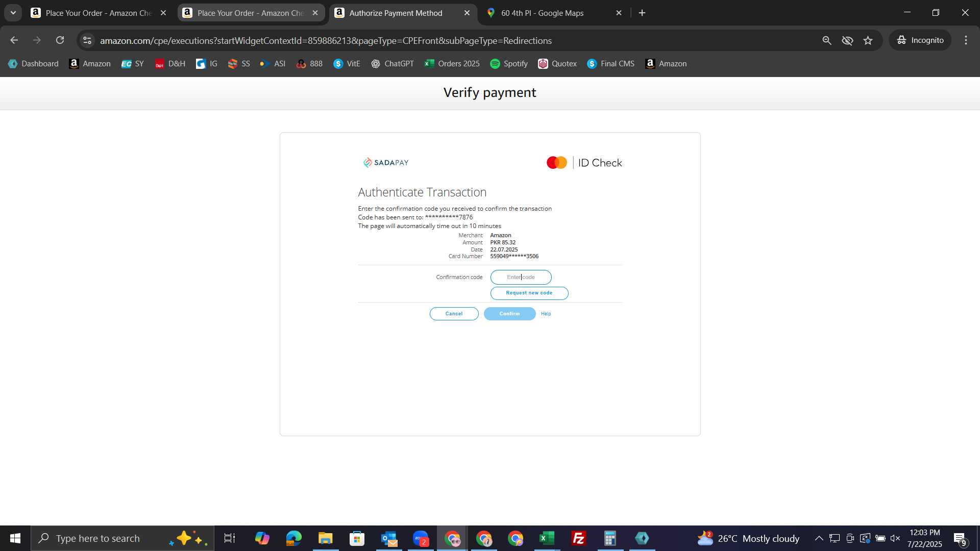Click the Mastercard ID Check logo
Image resolution: width=980 pixels, height=551 pixels.
pyautogui.click(x=584, y=163)
